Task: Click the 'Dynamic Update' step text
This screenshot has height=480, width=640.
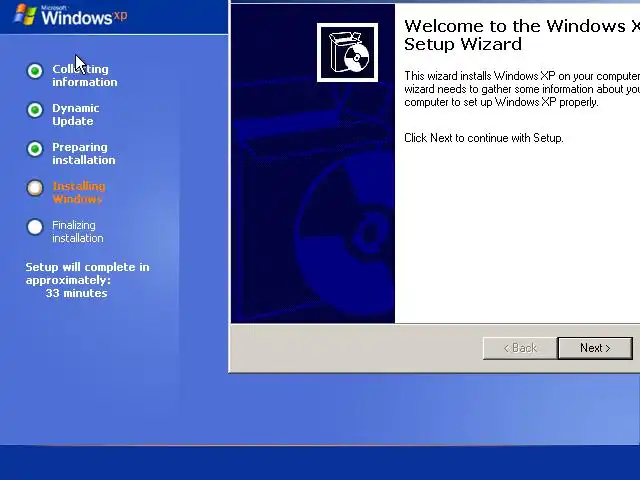Action: point(76,115)
